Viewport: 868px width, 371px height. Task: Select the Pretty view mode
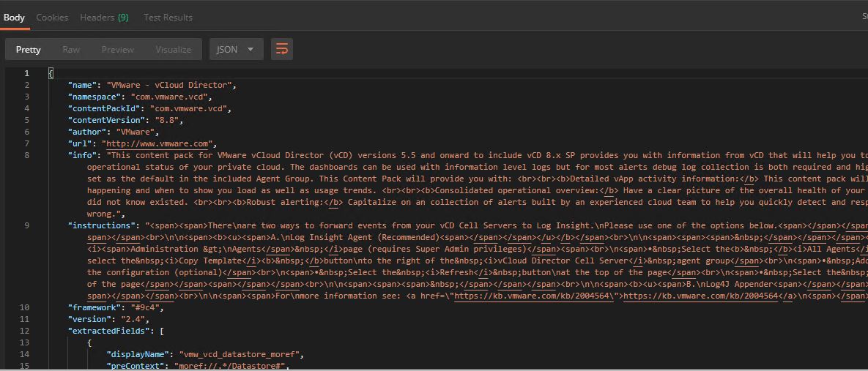tap(29, 49)
